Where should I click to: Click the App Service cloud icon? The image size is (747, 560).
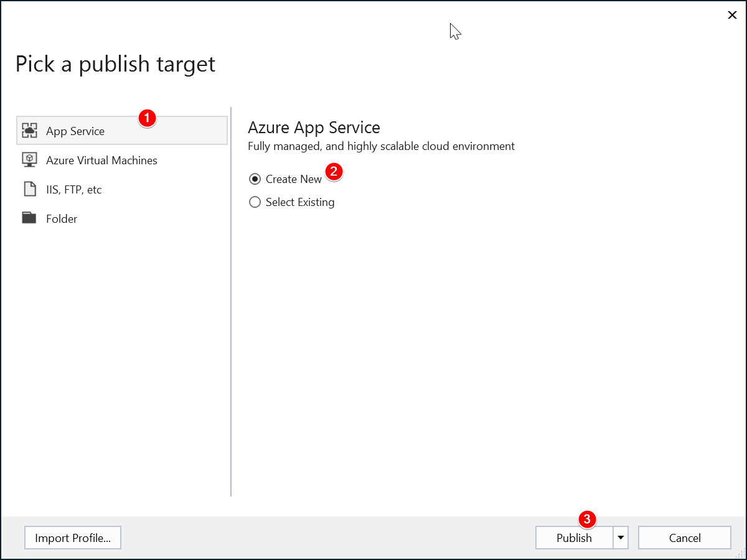pyautogui.click(x=29, y=131)
